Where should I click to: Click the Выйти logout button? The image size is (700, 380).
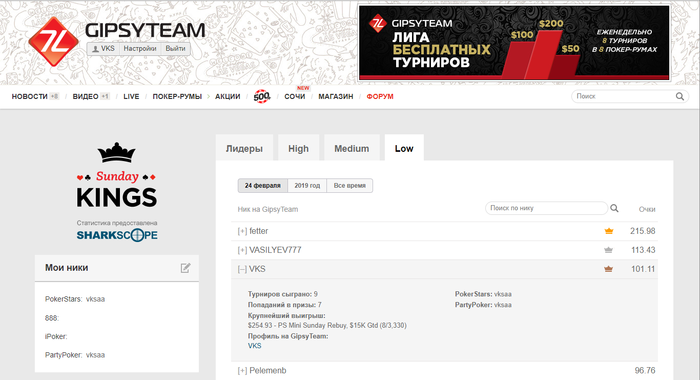(175, 49)
